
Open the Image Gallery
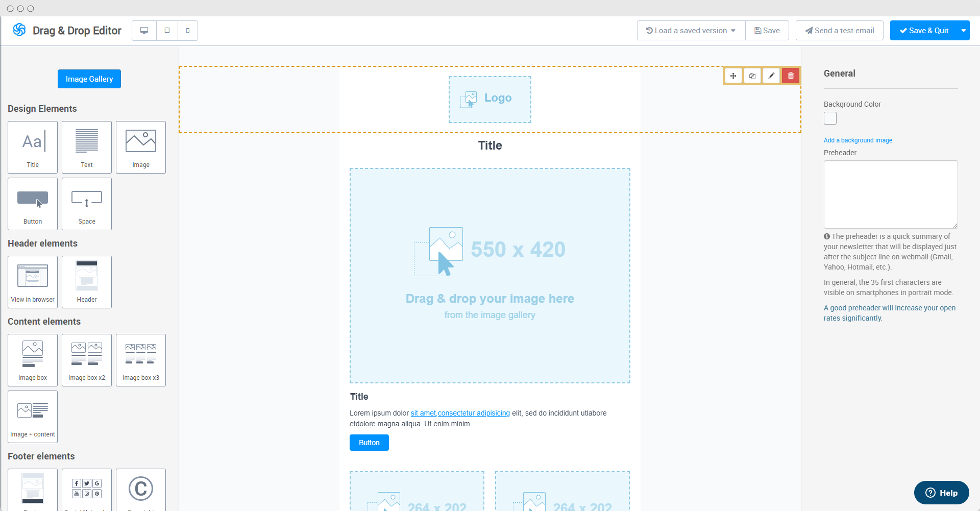pos(89,79)
